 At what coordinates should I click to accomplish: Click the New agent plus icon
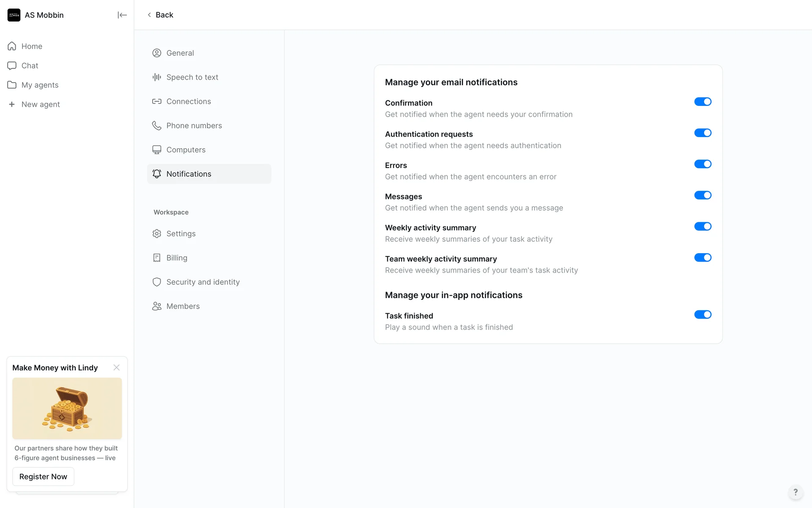coord(12,104)
